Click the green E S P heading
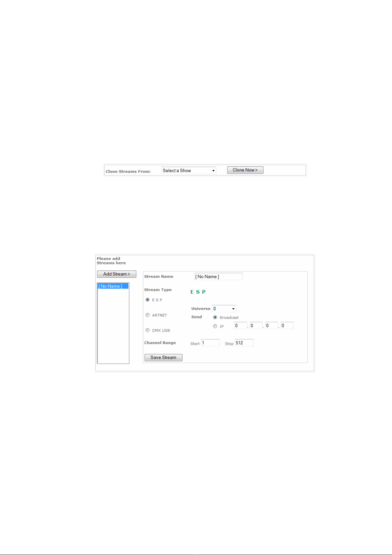Image resolution: width=392 pixels, height=555 pixels. (x=198, y=292)
